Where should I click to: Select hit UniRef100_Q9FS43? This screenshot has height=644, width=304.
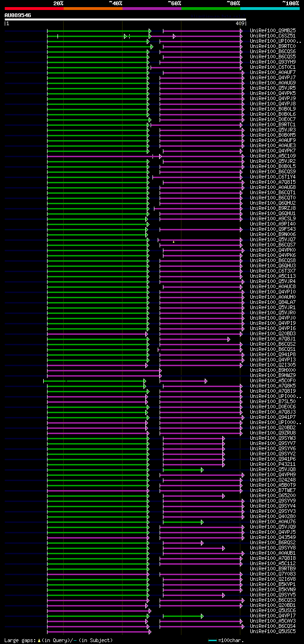[273, 229]
